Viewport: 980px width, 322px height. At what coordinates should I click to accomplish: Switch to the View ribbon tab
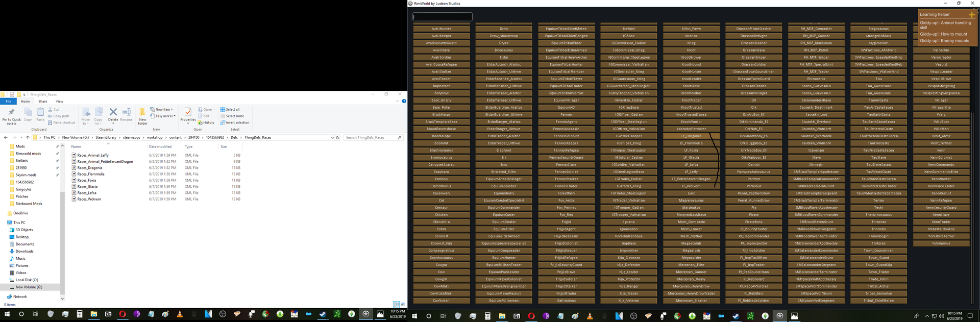point(59,101)
